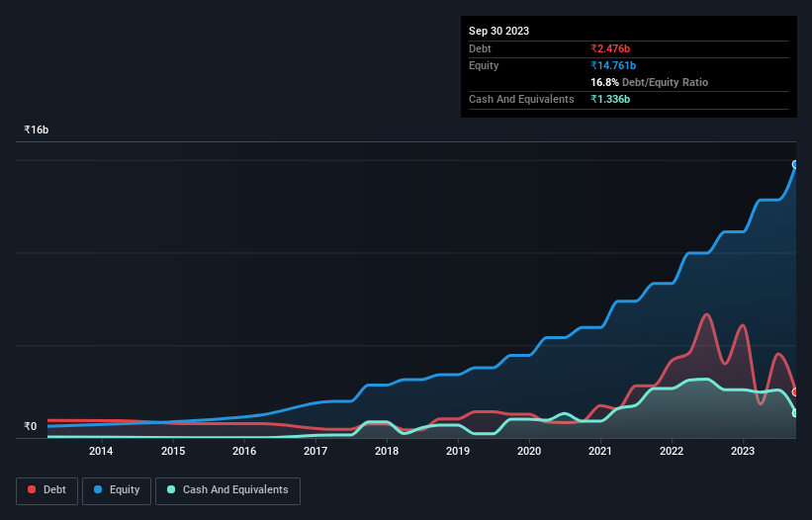Click the 2015 x-axis label
The width and height of the screenshot is (812, 520).
(173, 451)
